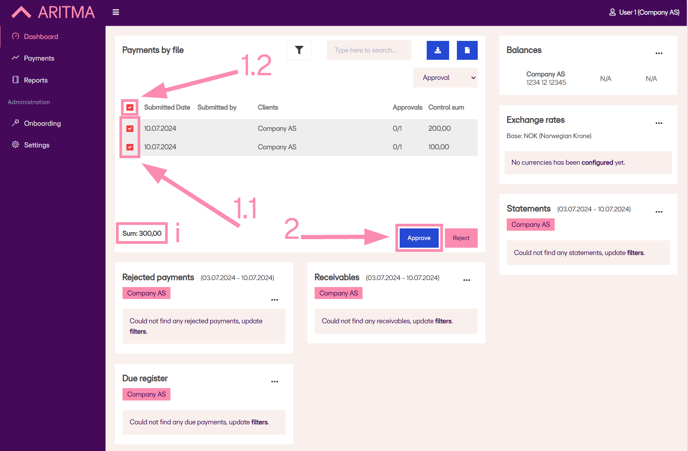Toggle the select-all checkbox in table header
The width and height of the screenshot is (688, 451).
130,107
